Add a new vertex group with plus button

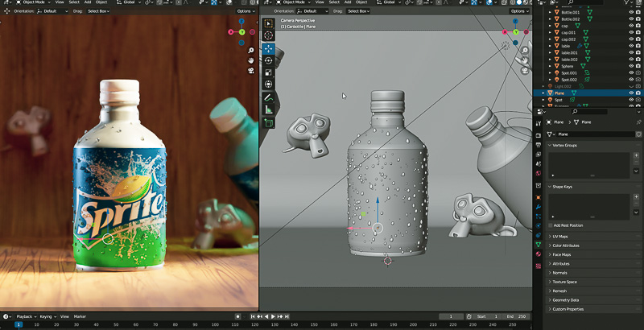[x=636, y=155]
